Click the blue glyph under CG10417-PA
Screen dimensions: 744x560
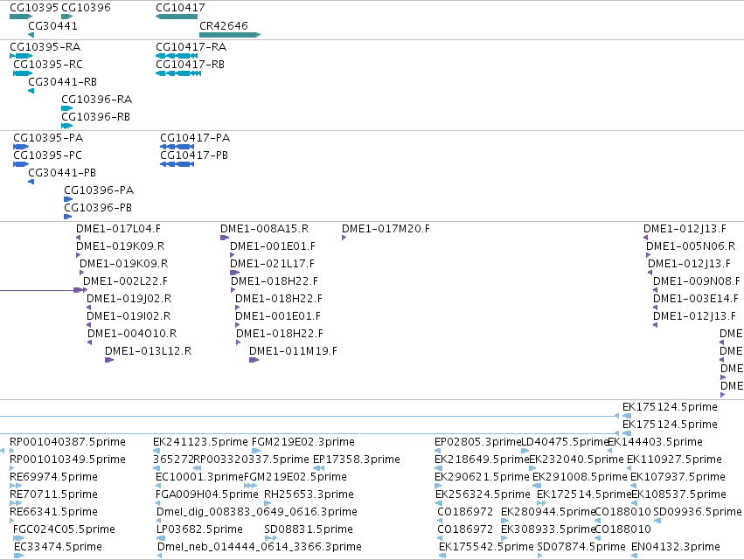pyautogui.click(x=177, y=147)
